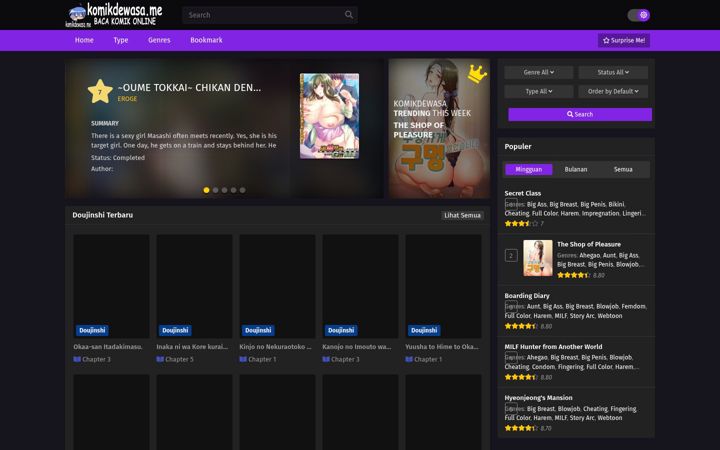Click the komikdewasa.me site logo
The height and width of the screenshot is (450, 720).
(114, 15)
